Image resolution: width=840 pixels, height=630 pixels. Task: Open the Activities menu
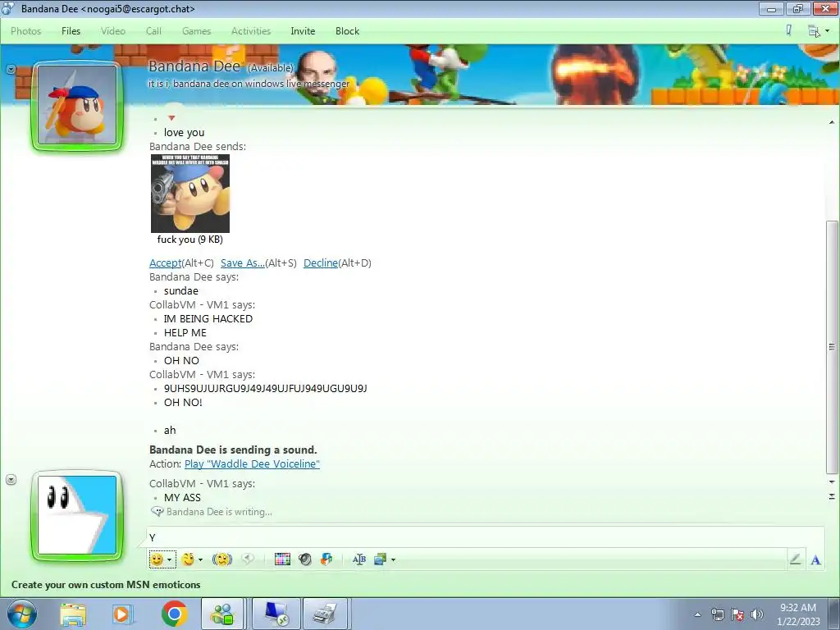coord(251,31)
